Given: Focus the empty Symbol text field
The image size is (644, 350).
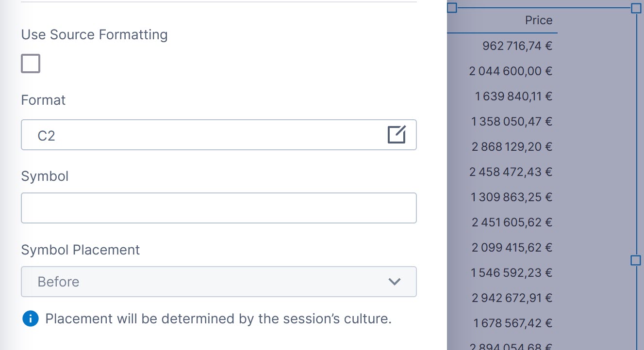Looking at the screenshot, I should click(218, 208).
